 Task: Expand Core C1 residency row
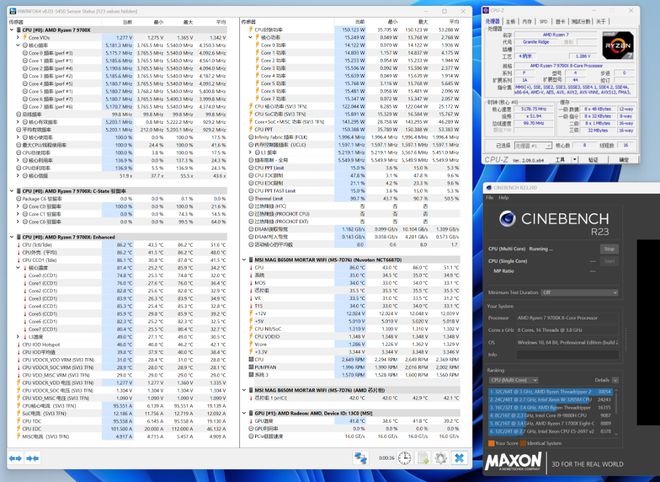click(x=18, y=214)
